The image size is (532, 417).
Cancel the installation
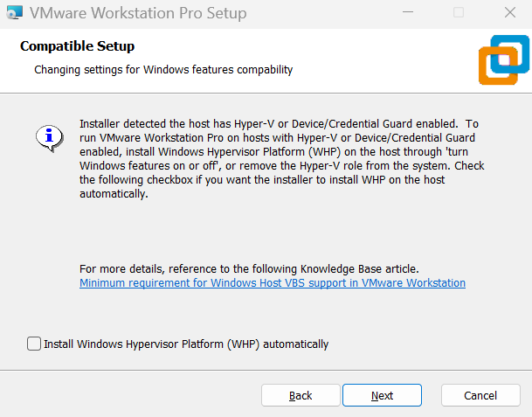[480, 395]
